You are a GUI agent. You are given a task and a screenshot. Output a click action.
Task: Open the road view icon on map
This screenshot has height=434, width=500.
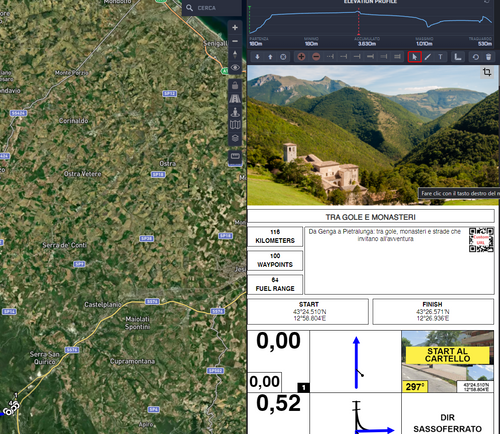coord(235,99)
